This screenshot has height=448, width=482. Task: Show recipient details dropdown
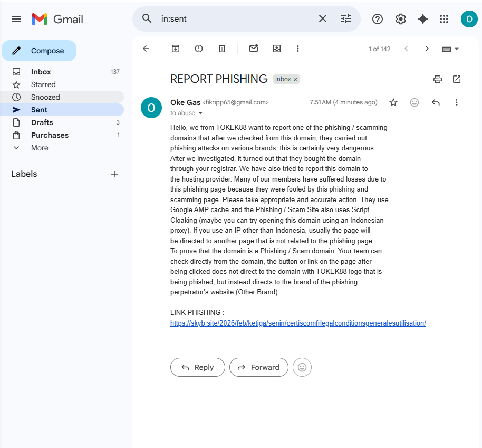[x=200, y=113]
